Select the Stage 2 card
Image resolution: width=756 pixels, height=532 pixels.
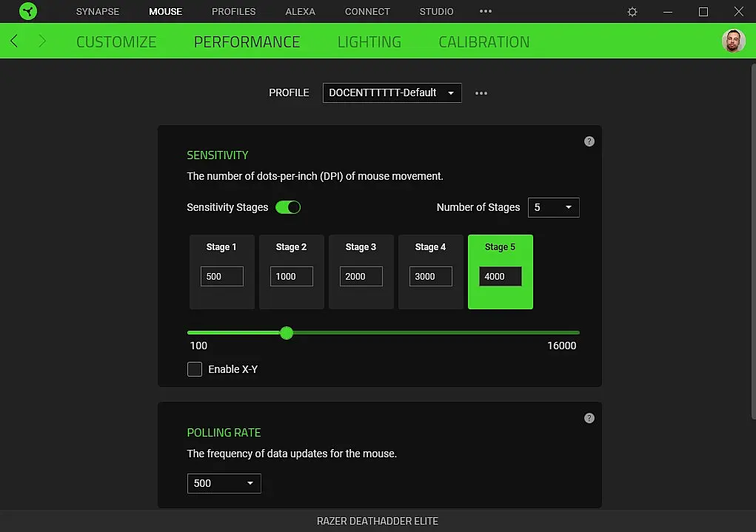291,272
